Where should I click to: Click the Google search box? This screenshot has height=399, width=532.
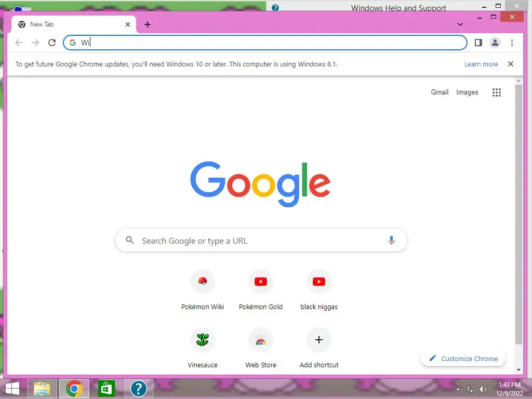click(261, 240)
